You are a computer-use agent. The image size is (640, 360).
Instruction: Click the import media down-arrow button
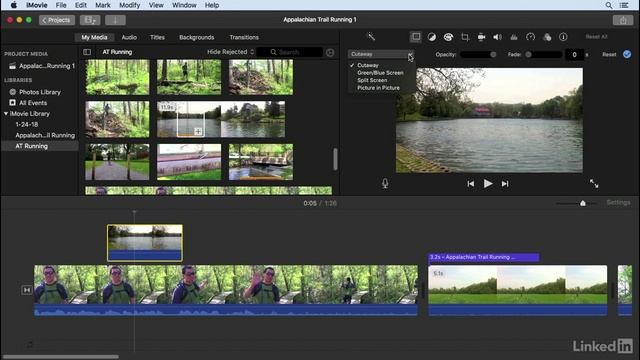click(115, 20)
